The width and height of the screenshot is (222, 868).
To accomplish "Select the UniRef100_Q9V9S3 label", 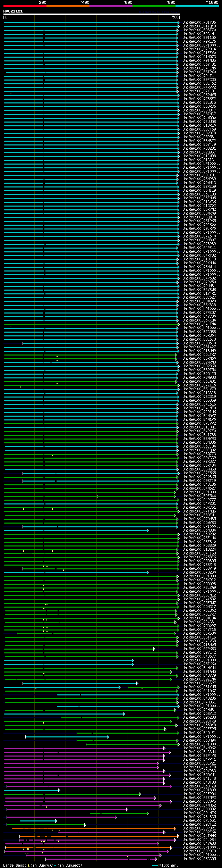I will [199, 771].
